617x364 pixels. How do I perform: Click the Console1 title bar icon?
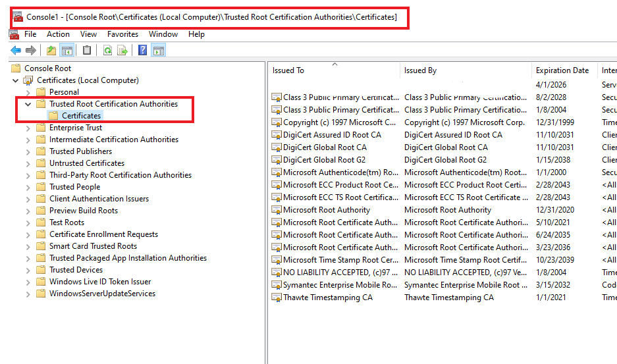(x=18, y=17)
